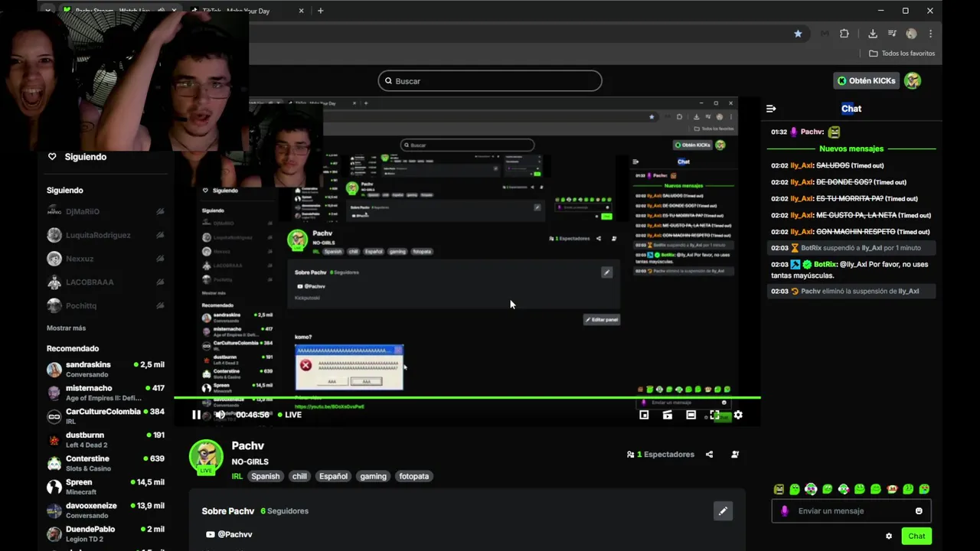Image resolution: width=980 pixels, height=551 pixels.
Task: Open a new browser tab
Action: (x=320, y=11)
